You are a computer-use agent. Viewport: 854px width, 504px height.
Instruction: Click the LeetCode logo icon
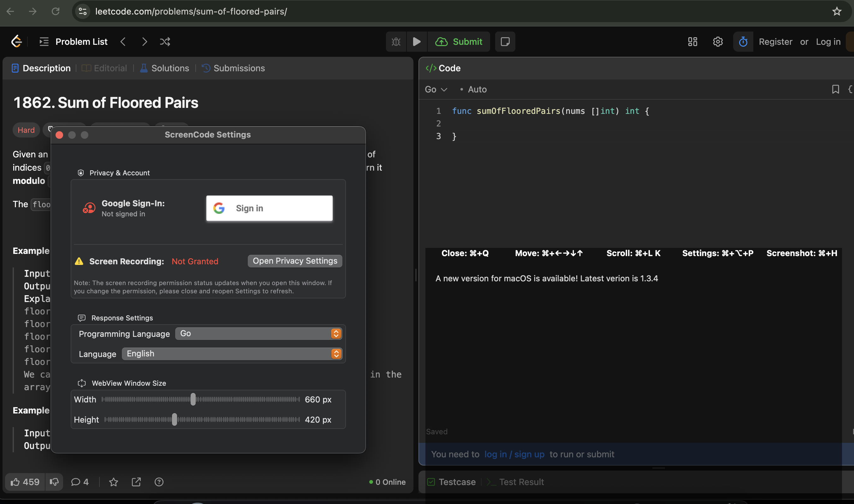pyautogui.click(x=16, y=41)
